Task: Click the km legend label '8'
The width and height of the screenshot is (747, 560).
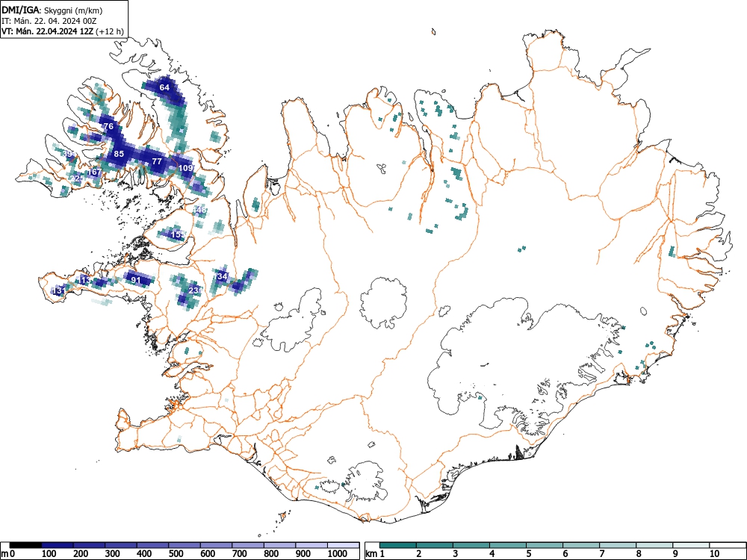Action: click(x=639, y=553)
